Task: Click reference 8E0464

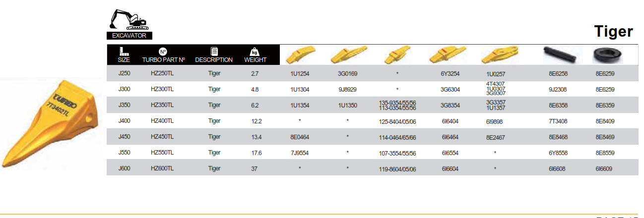Action: pyautogui.click(x=300, y=137)
